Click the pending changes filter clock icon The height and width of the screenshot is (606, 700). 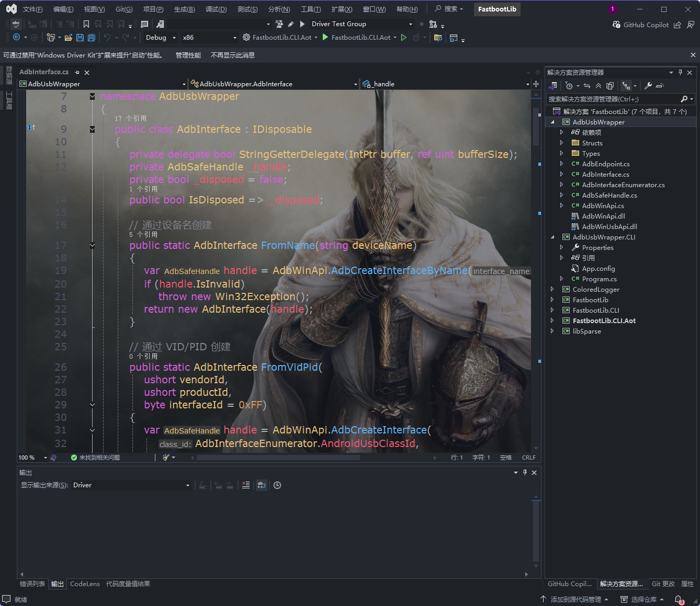pyautogui.click(x=570, y=85)
